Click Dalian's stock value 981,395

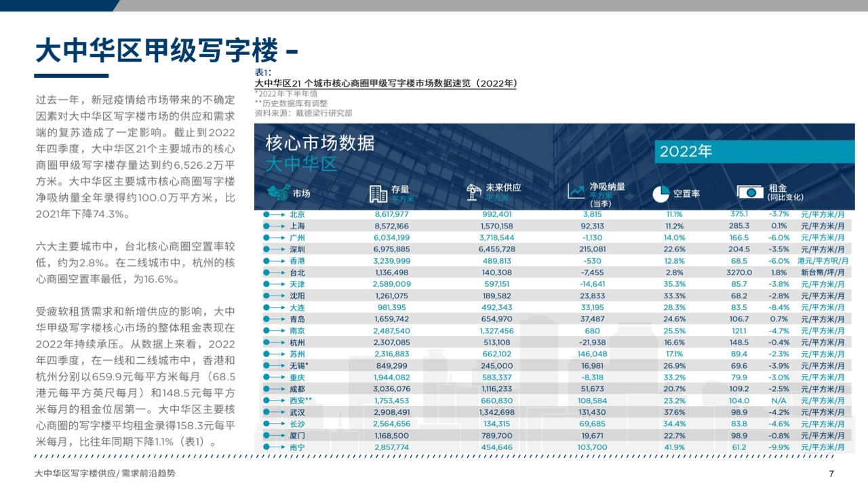[392, 308]
